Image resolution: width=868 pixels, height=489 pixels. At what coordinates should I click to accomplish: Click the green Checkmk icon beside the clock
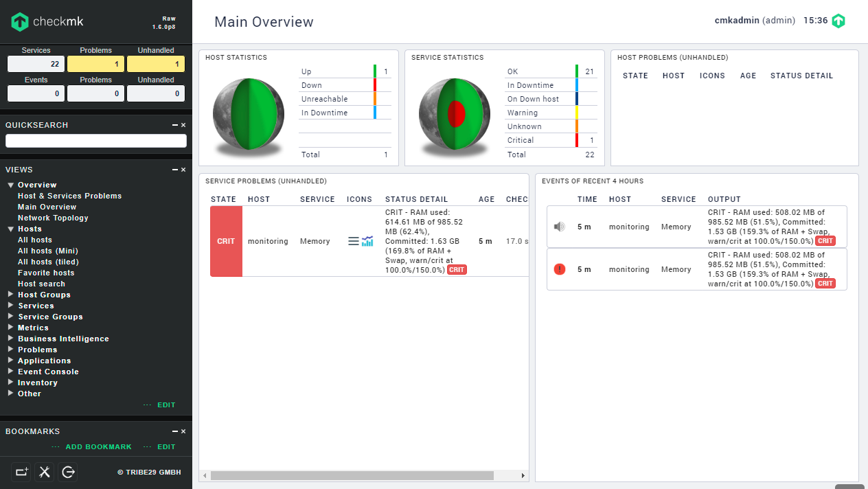(838, 21)
